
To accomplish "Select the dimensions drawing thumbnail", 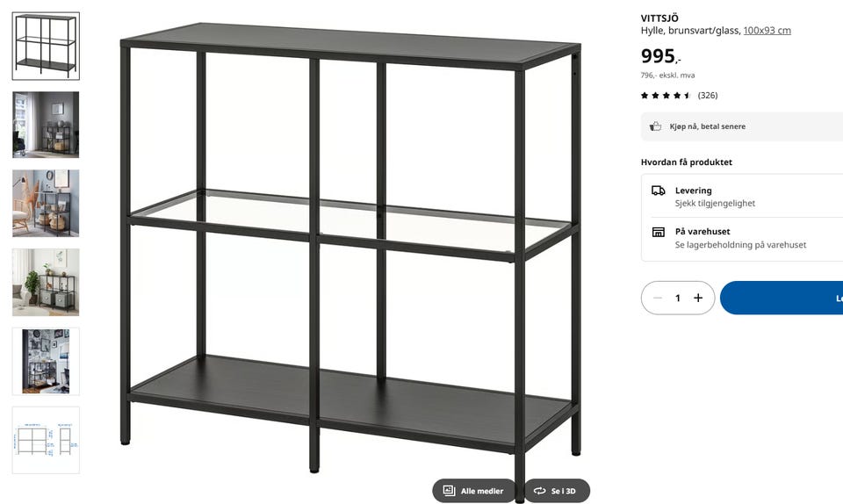I will 46,440.
